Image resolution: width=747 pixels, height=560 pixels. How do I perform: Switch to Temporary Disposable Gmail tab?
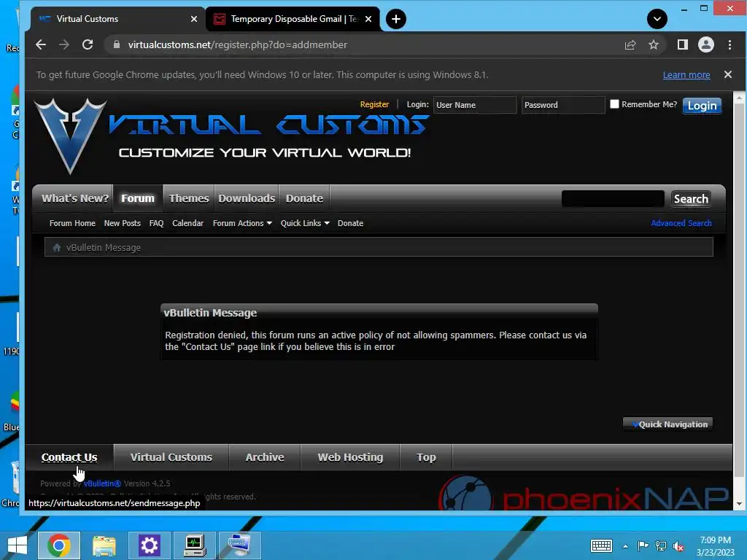293,19
